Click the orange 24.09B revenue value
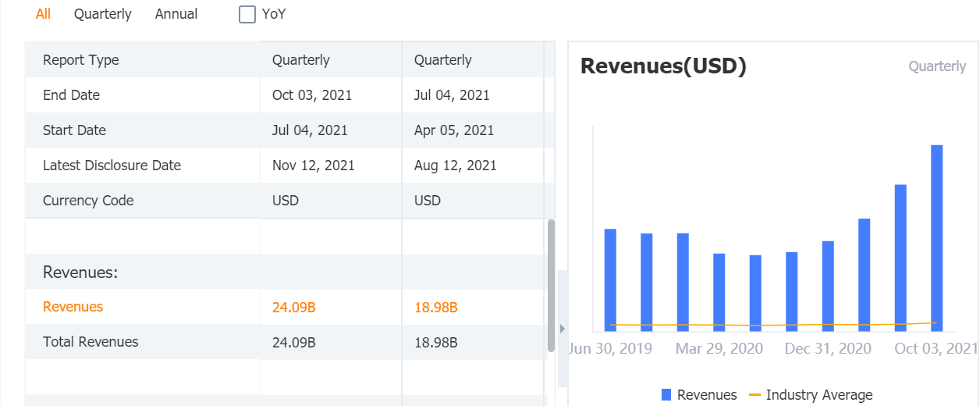Screen dimensions: 980x406 (x=294, y=307)
